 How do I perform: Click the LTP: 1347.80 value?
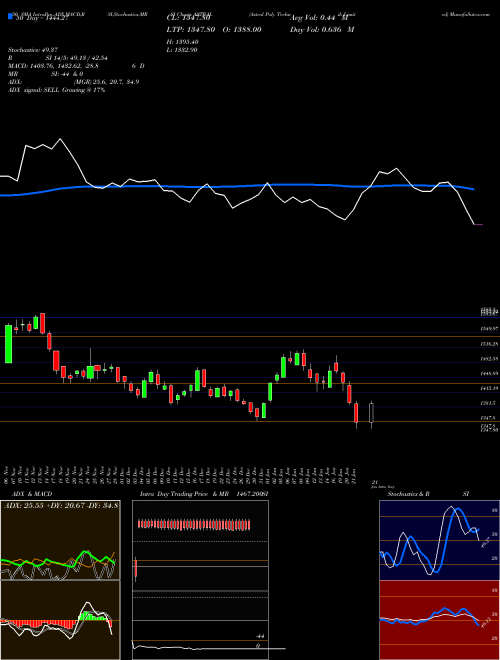click(x=191, y=29)
